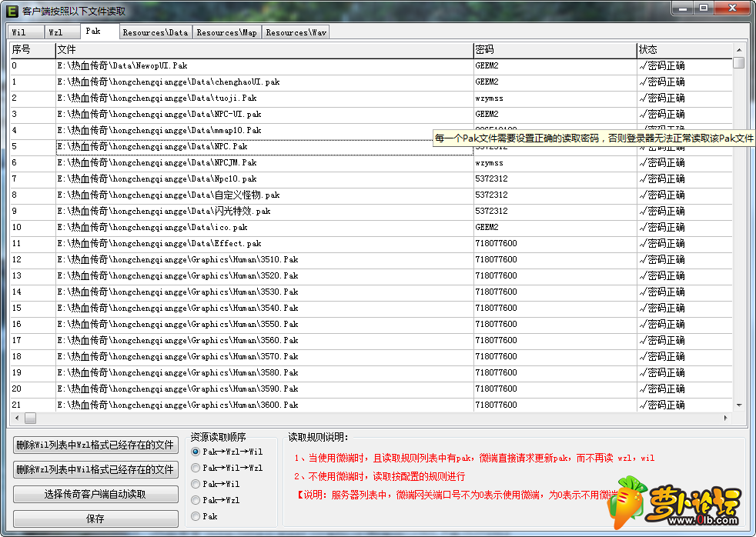Click the 密码 column header
Image resolution: width=756 pixels, height=537 pixels.
[x=555, y=49]
